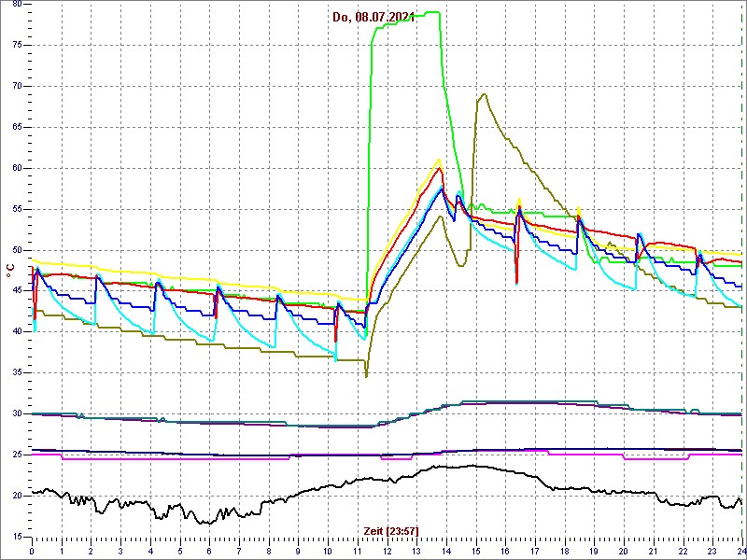Click hour 21 label on the time axis
747x560 pixels.
pyautogui.click(x=652, y=551)
